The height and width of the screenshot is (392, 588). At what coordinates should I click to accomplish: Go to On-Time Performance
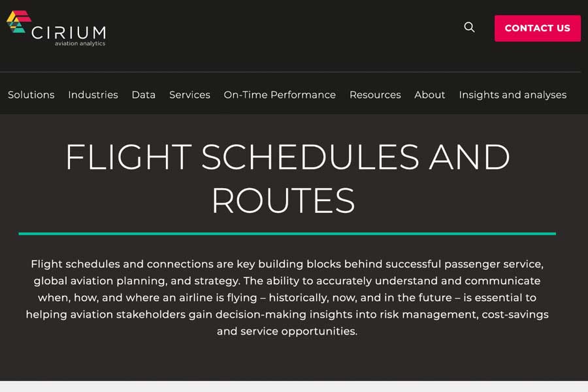point(280,95)
